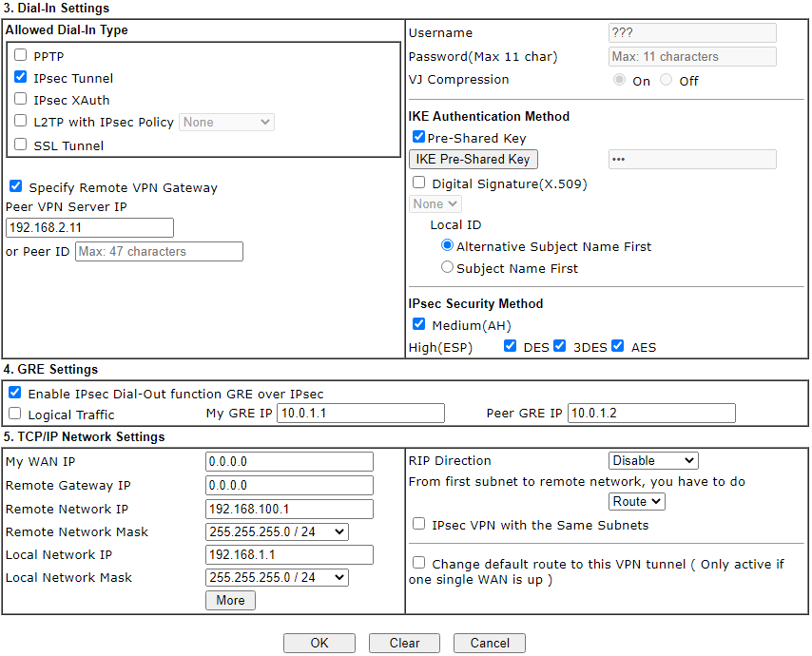The height and width of the screenshot is (656, 812).
Task: Click the More button
Action: pyautogui.click(x=230, y=600)
